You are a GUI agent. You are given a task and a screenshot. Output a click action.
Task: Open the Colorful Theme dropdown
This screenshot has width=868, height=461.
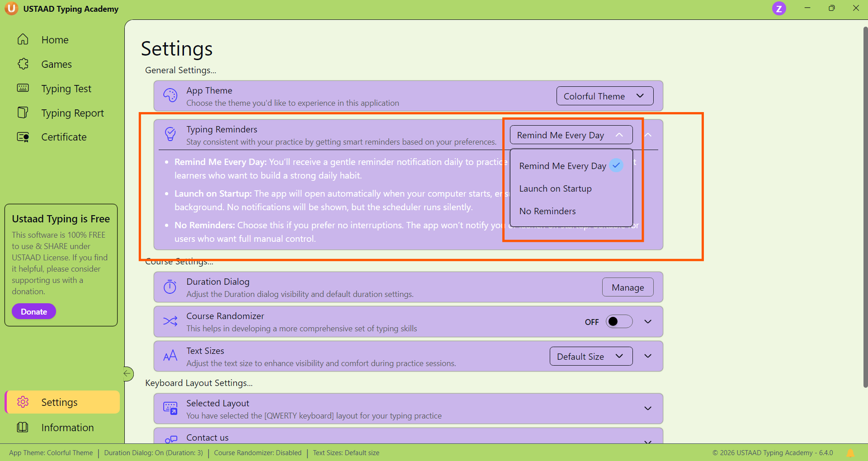point(604,96)
